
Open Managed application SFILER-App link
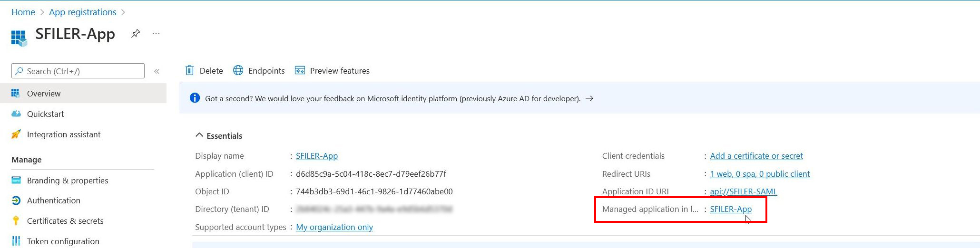731,209
